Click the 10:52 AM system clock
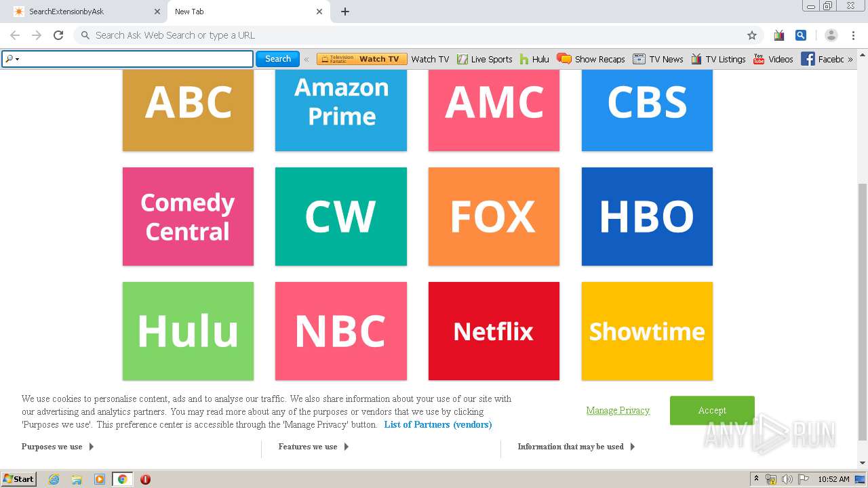The image size is (868, 488). [x=833, y=479]
